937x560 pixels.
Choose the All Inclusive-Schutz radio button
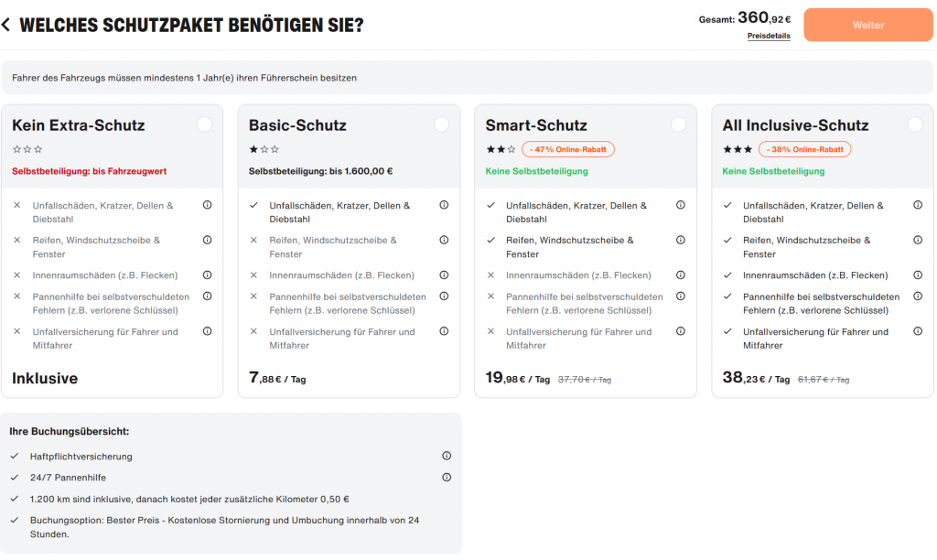tap(915, 124)
